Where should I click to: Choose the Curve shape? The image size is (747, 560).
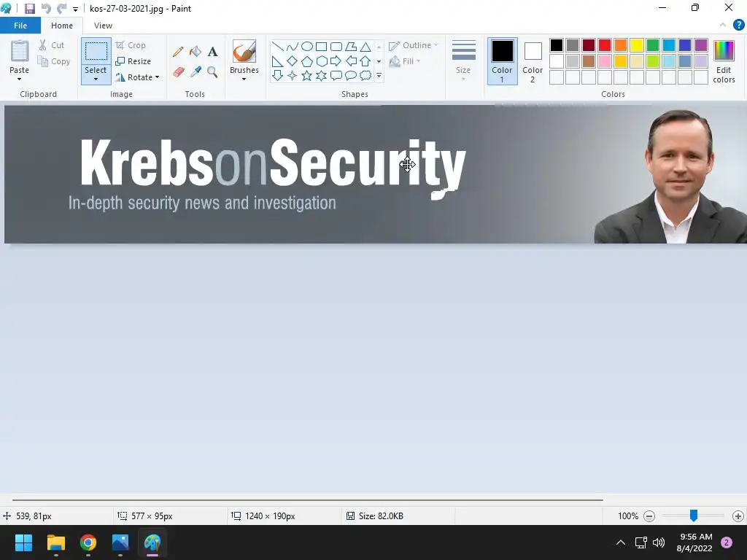[292, 47]
